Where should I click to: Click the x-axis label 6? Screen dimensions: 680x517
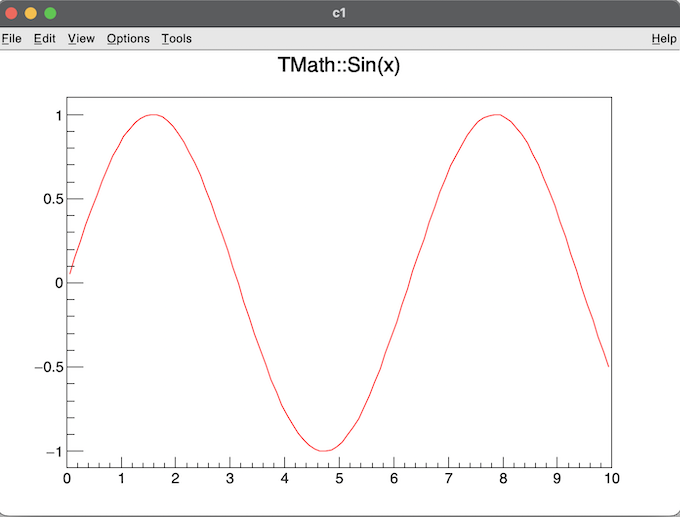(x=394, y=478)
